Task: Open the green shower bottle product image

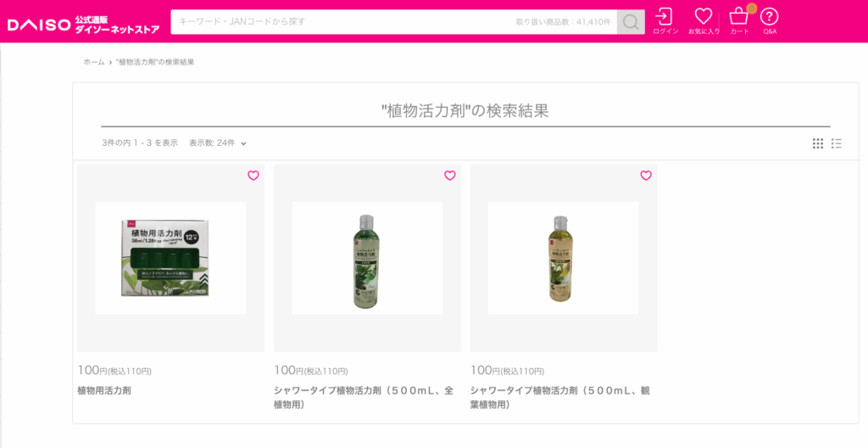Action: tap(367, 258)
